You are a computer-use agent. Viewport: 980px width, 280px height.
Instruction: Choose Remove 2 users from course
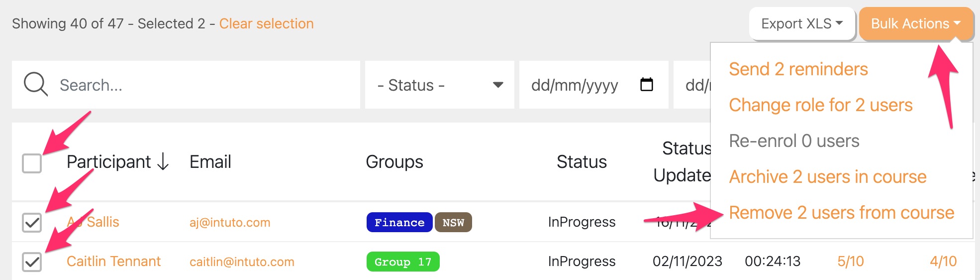[x=841, y=213]
